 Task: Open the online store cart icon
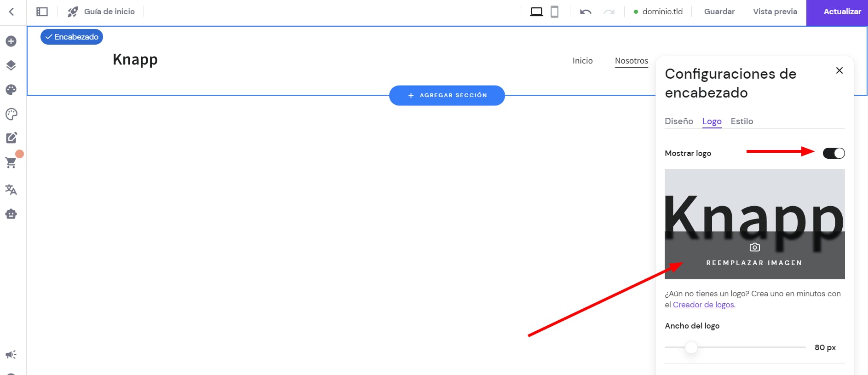click(x=11, y=162)
